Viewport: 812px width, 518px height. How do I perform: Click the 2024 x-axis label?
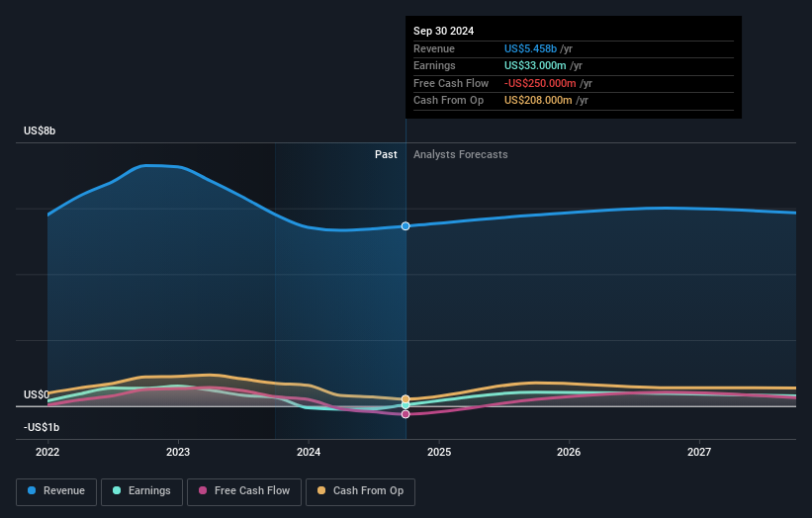(x=309, y=453)
